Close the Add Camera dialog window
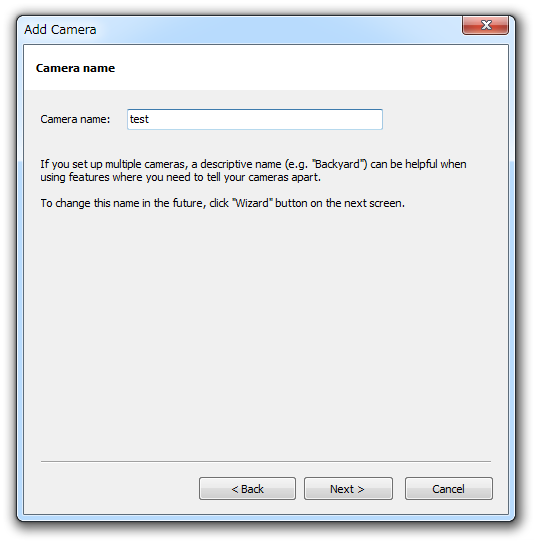 485,25
